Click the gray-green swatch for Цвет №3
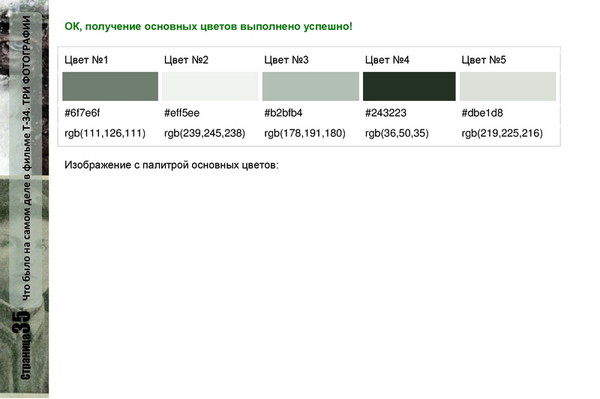The height and width of the screenshot is (399, 600). [311, 86]
